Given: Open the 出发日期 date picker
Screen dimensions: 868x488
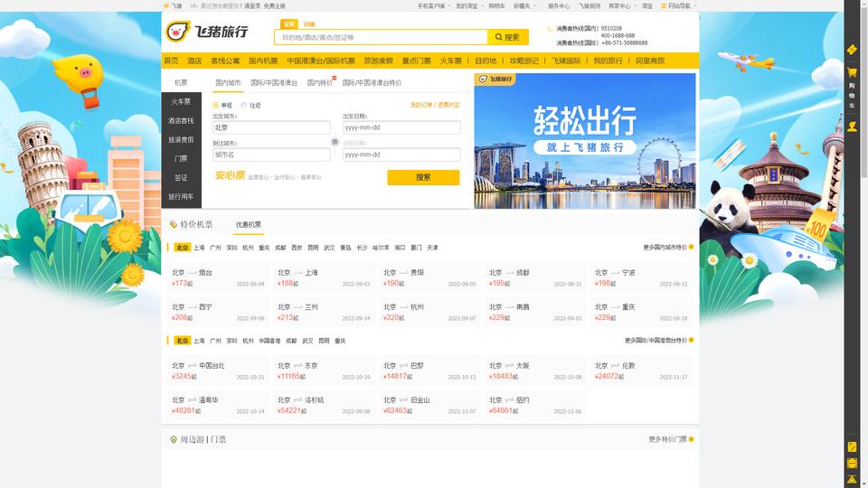Looking at the screenshot, I should pyautogui.click(x=401, y=127).
